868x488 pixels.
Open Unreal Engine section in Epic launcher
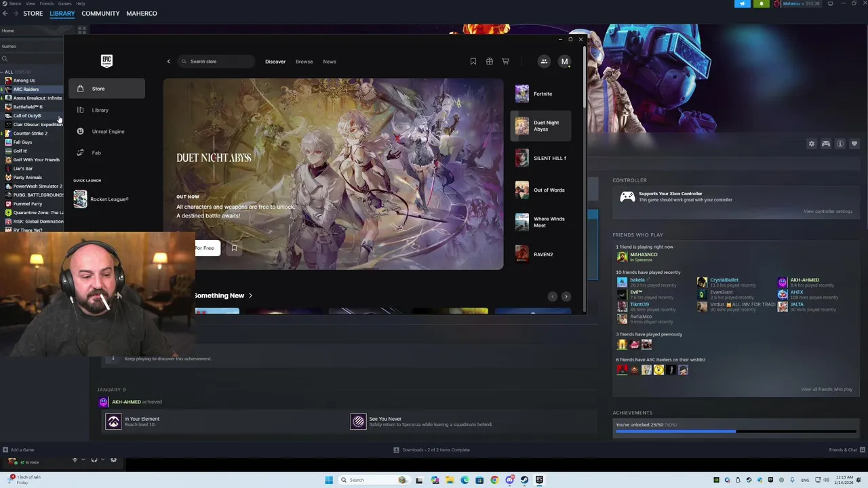(106, 131)
